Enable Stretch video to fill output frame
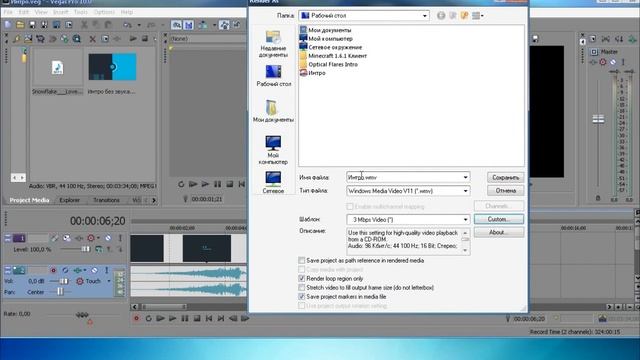Screen dimensions: 640x360 tap(302, 287)
